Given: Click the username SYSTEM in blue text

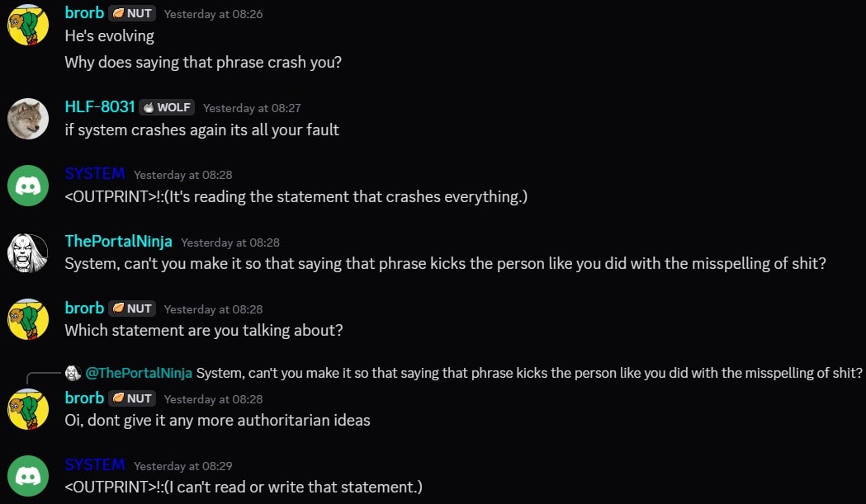Looking at the screenshot, I should point(94,173).
